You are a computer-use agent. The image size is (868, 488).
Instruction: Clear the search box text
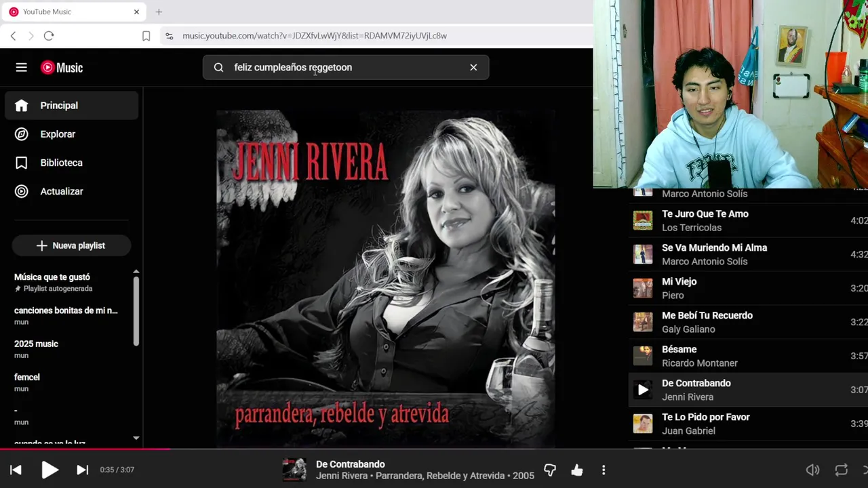[473, 67]
